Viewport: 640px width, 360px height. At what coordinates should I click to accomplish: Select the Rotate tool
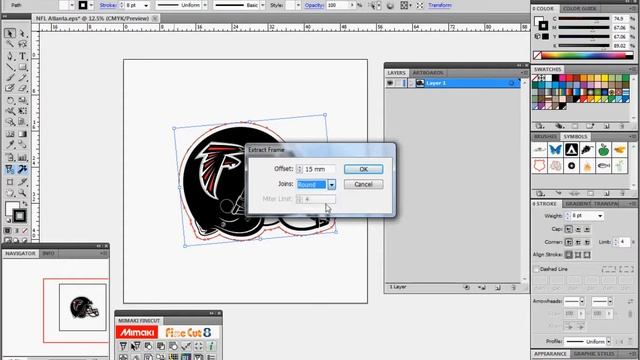(x=10, y=100)
